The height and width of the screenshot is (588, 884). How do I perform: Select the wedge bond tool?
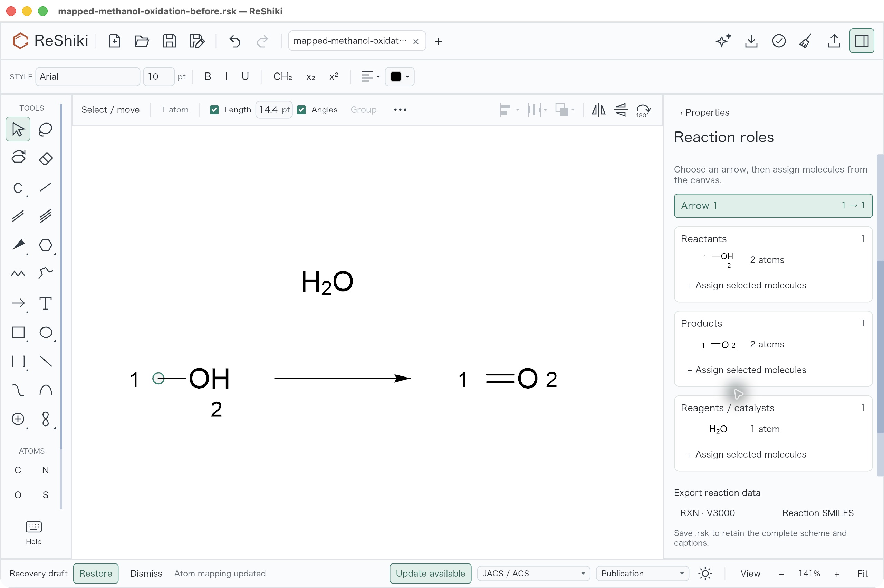(18, 245)
